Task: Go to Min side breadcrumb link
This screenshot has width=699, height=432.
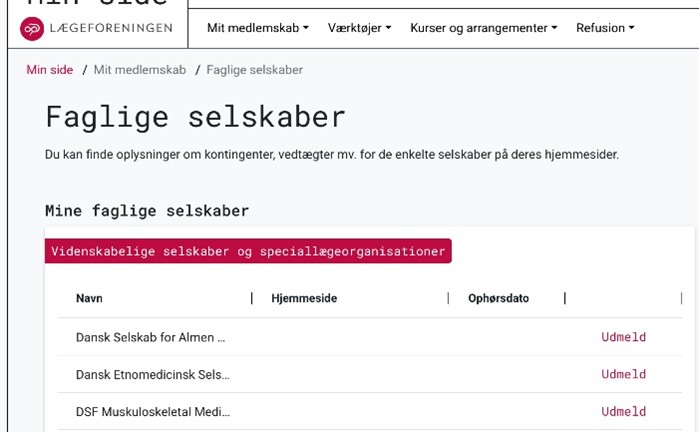Action: 50,70
